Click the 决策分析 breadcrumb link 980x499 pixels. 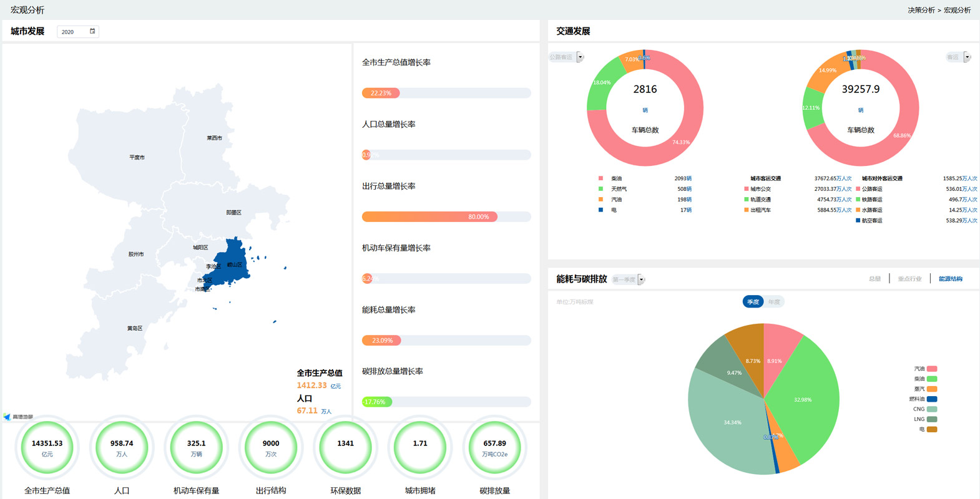pos(921,10)
